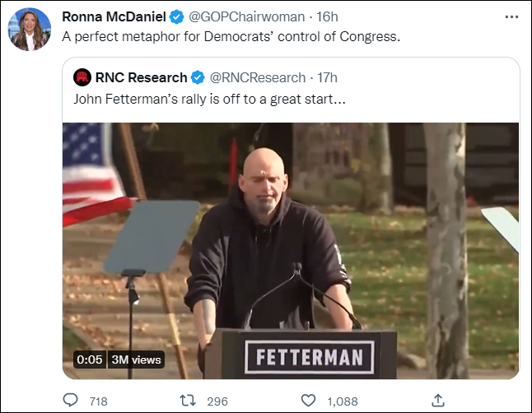Screen dimensions: 532x413
Task: Click the 718 replies count
Action: [x=98, y=401]
